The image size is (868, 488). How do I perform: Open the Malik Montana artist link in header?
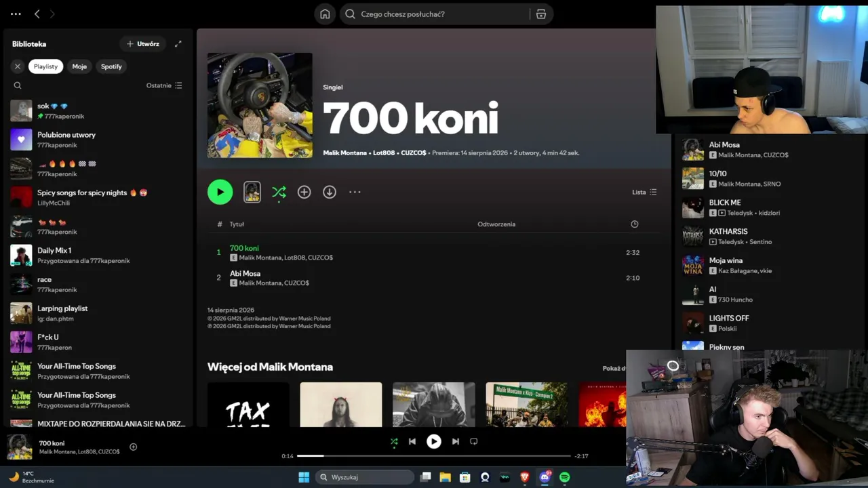tap(345, 153)
